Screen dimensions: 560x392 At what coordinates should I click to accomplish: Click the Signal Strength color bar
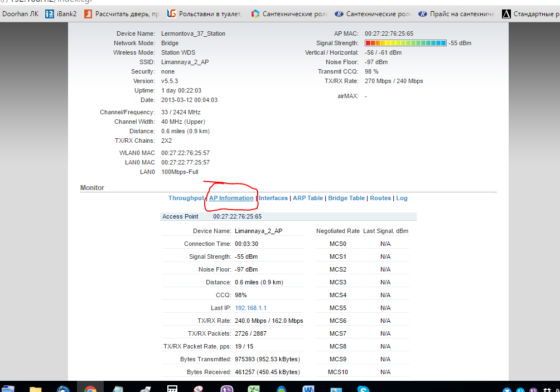[405, 43]
